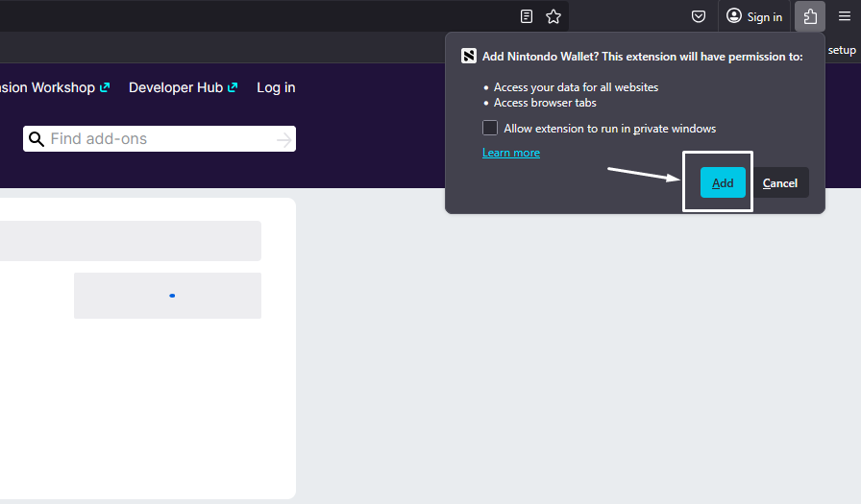This screenshot has width=861, height=504.
Task: Click the search magnifier icon in Find add-ons
Action: click(x=37, y=139)
